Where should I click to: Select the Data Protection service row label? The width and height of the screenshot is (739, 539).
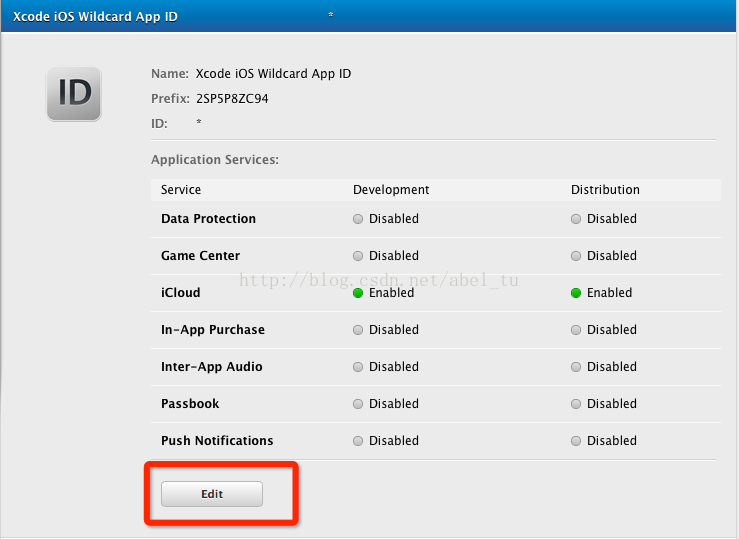click(x=208, y=219)
